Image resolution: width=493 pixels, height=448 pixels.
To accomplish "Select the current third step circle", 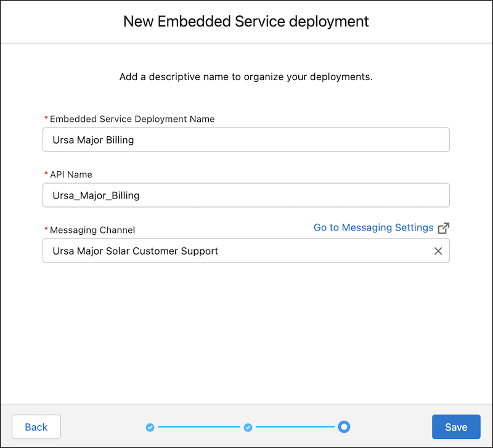I will [x=344, y=426].
